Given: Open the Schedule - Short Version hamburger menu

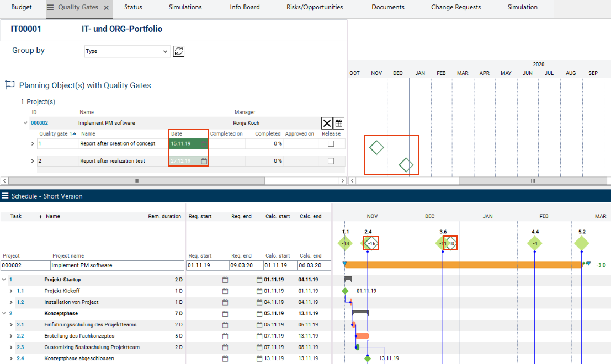Looking at the screenshot, I should pos(5,196).
